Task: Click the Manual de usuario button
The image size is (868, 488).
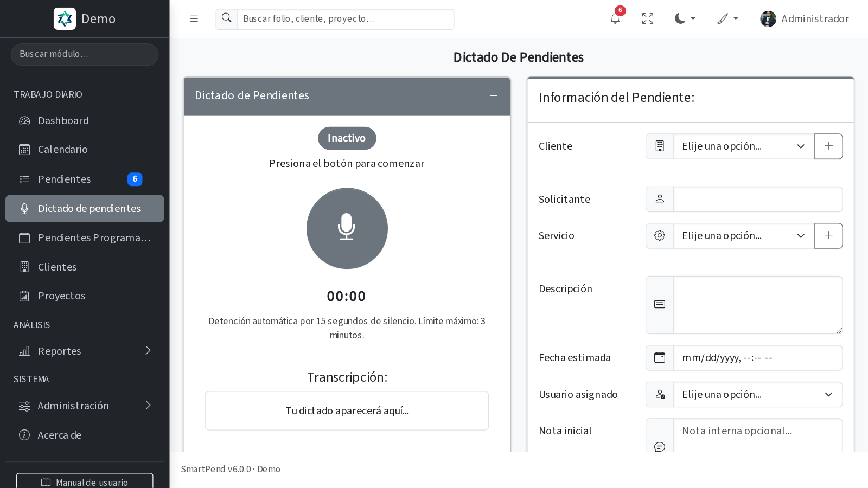Action: [85, 481]
